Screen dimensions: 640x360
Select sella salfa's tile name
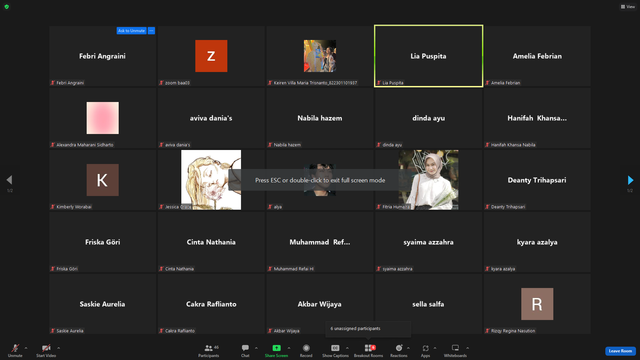click(429, 304)
